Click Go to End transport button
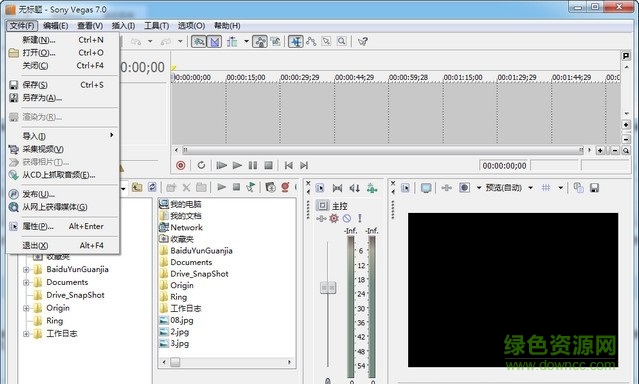Screen dimensions: 639x384 [304, 166]
